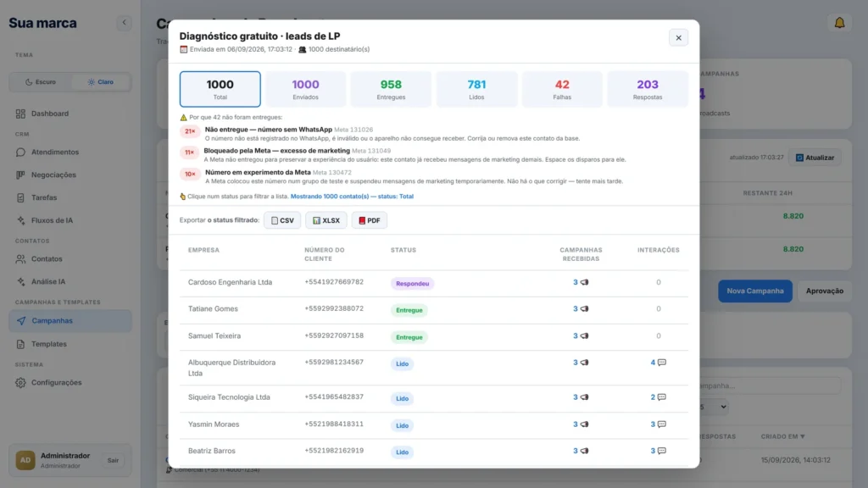Click the megaphone icon in Cardoso Engenharia row
Viewport: 868px width, 488px height.
click(584, 282)
